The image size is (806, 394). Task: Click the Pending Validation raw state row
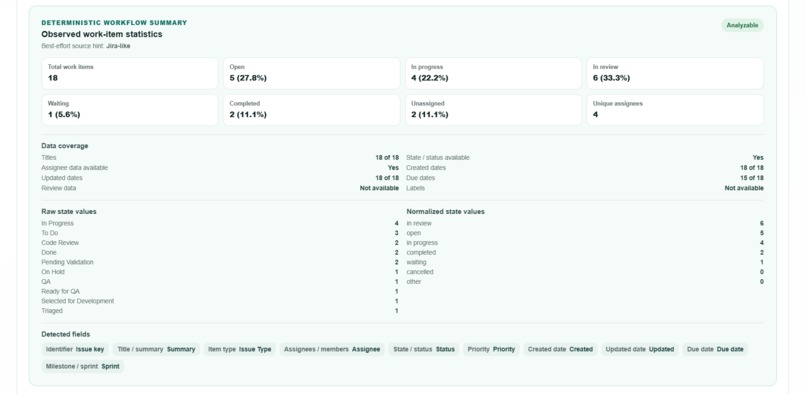(x=220, y=262)
